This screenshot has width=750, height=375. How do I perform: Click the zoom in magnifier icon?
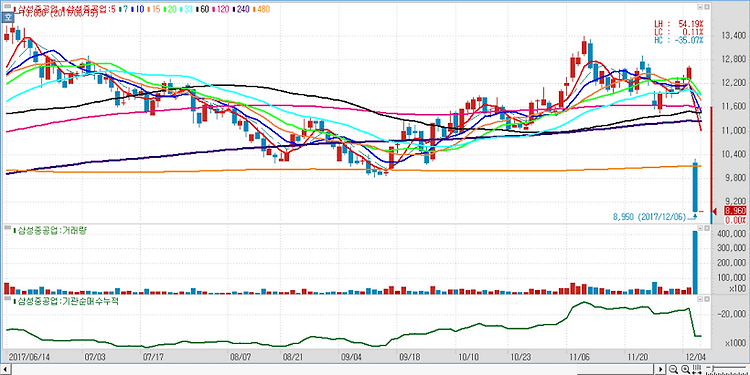(685, 369)
